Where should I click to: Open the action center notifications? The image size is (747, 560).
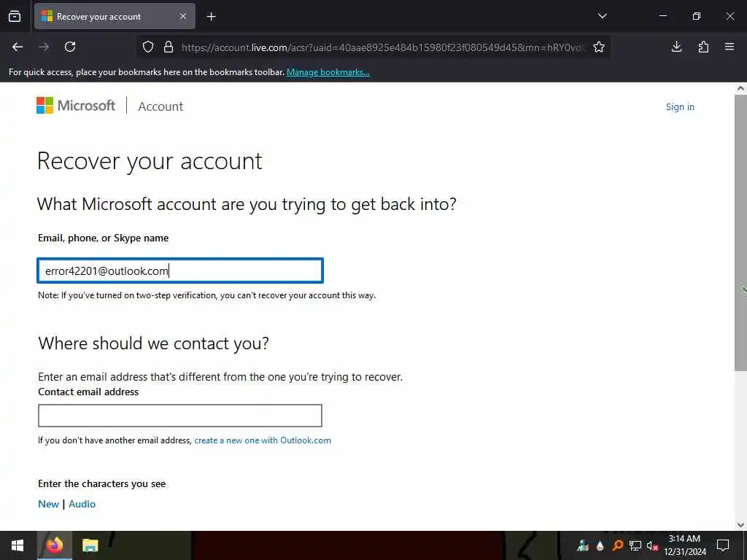point(723,545)
